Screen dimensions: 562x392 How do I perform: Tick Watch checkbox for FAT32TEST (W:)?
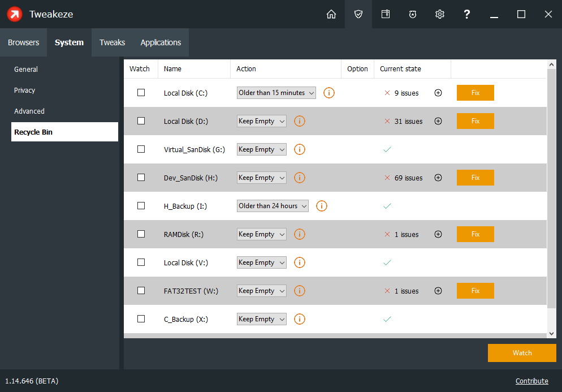[x=141, y=290]
